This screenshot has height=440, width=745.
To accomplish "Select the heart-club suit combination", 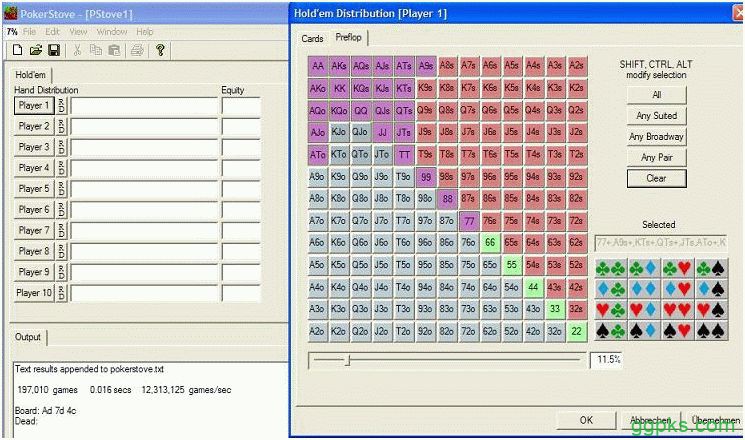I will (611, 310).
